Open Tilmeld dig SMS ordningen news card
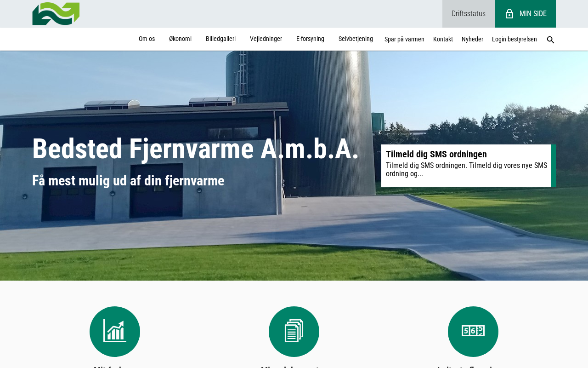 click(x=469, y=166)
